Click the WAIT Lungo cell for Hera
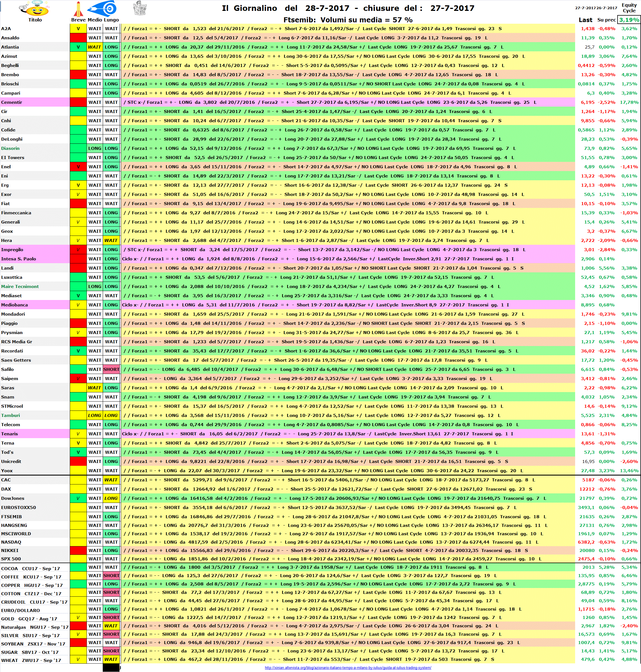The width and height of the screenshot is (641, 672). (111, 241)
